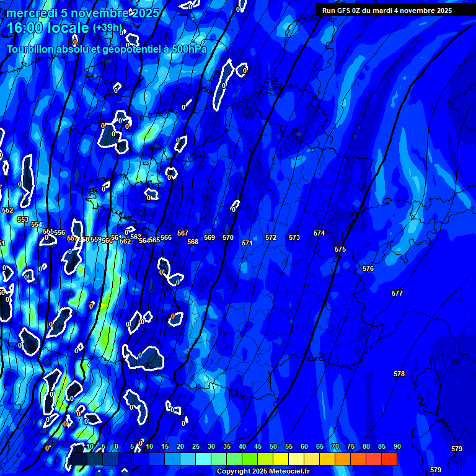Click the 575 geopotential contour label

340,249
